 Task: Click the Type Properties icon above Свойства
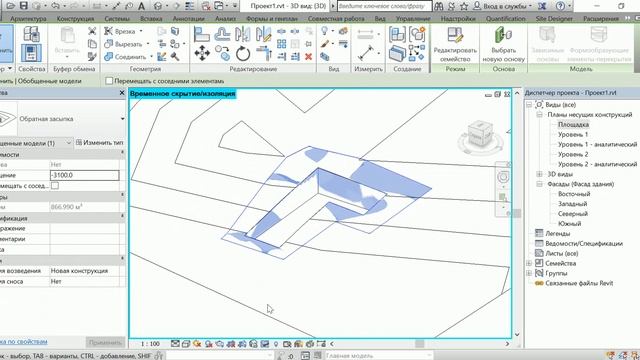tap(31, 34)
